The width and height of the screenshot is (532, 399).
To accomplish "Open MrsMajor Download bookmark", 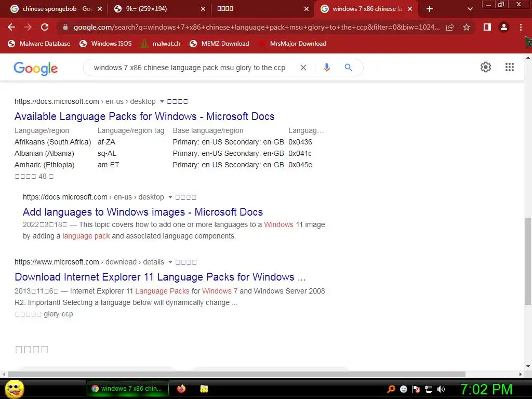I will 292,44.
